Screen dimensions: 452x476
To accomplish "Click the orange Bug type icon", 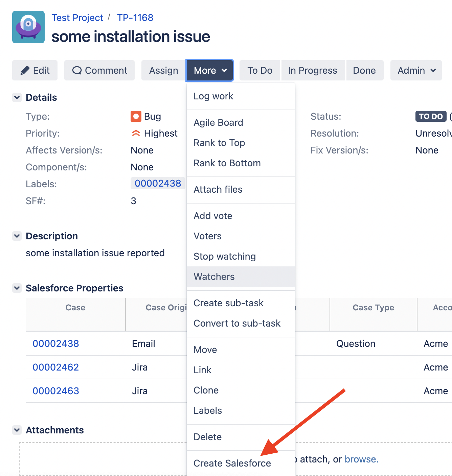I will pos(136,116).
